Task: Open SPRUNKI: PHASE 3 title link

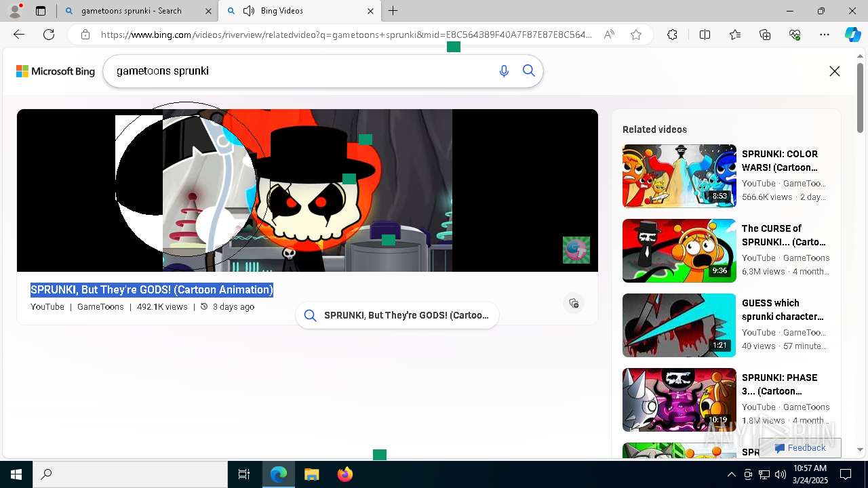Action: click(780, 384)
